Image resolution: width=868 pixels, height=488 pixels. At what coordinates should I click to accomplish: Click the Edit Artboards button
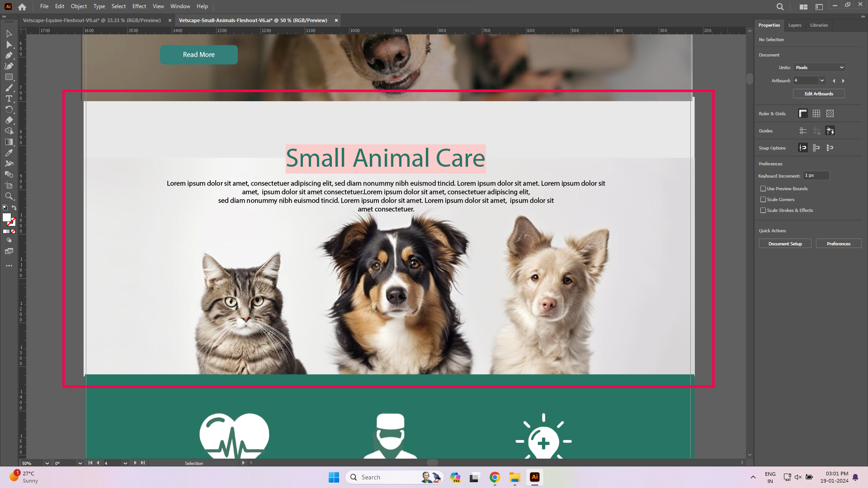(x=818, y=94)
